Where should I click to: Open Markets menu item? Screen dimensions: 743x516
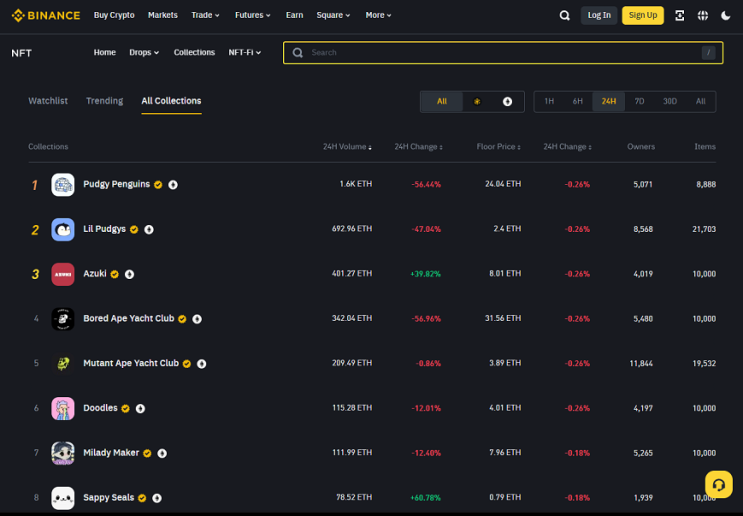coord(163,15)
